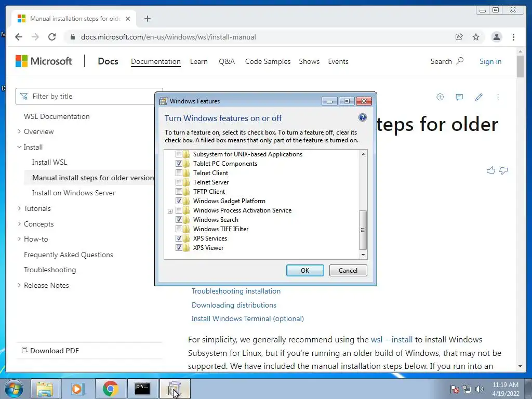
Task: Open the Learn menu item
Action: click(x=199, y=61)
